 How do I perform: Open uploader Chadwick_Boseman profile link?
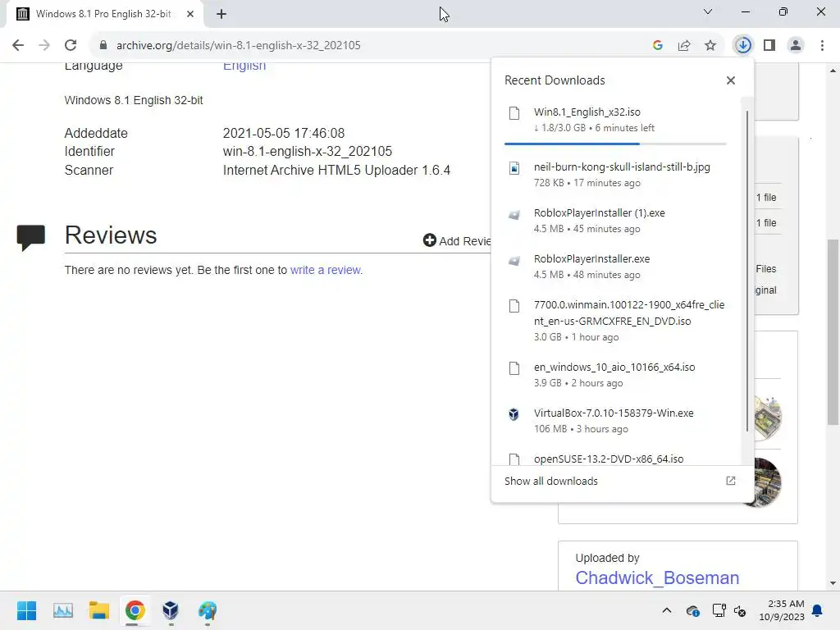[657, 578]
